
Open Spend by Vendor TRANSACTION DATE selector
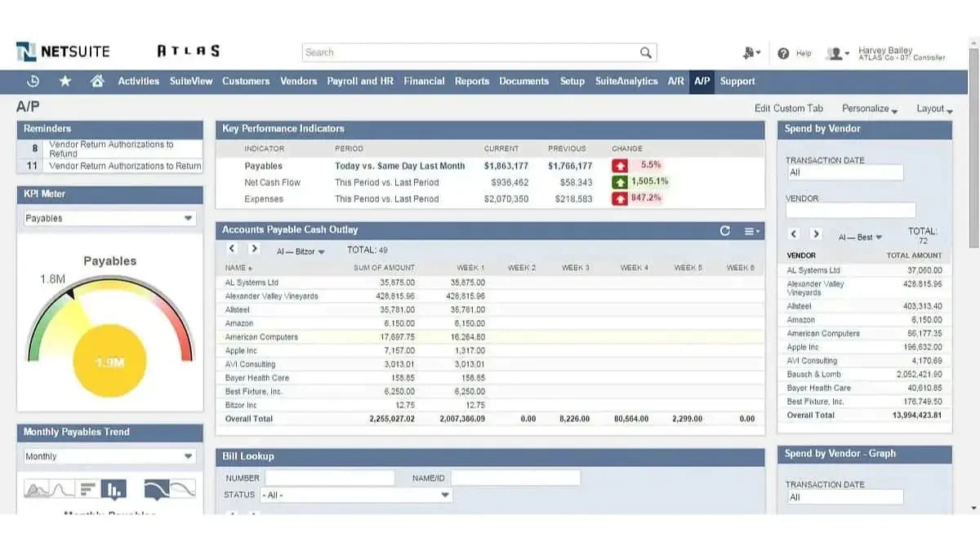tap(844, 172)
